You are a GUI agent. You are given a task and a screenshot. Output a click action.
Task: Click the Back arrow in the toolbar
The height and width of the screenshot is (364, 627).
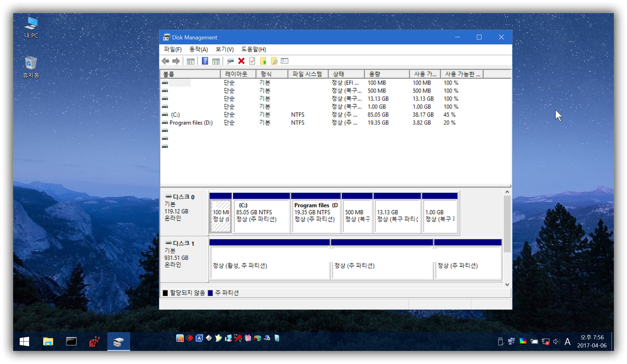(166, 61)
